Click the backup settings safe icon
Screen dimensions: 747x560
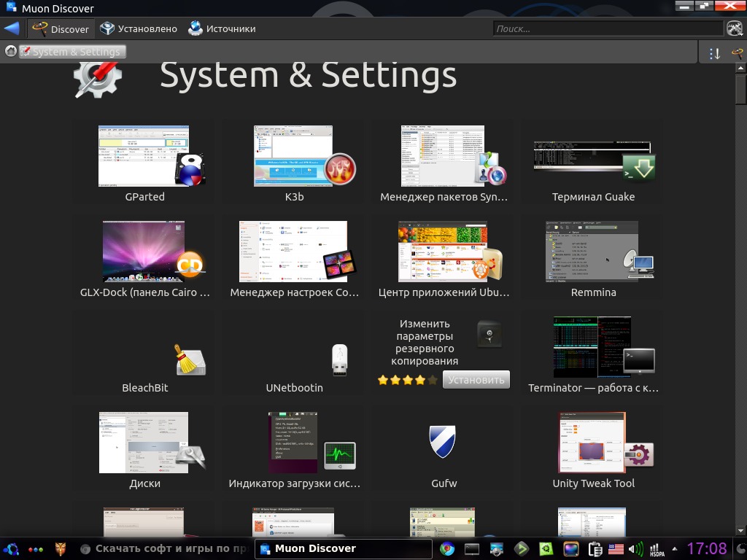click(x=489, y=334)
